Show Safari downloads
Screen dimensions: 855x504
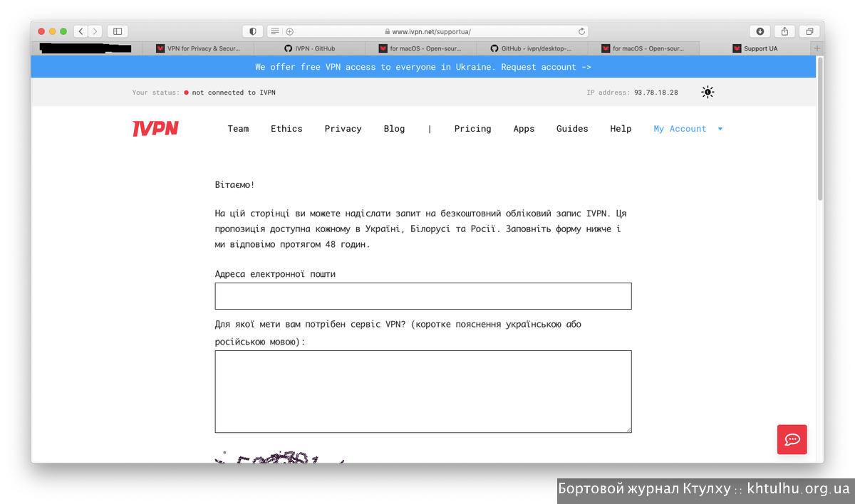point(760,31)
